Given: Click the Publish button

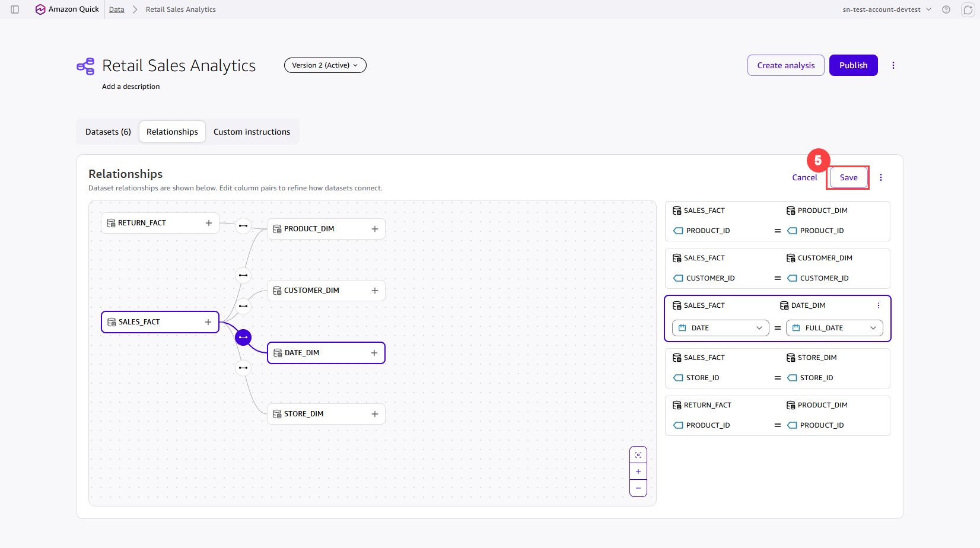Looking at the screenshot, I should (x=853, y=65).
